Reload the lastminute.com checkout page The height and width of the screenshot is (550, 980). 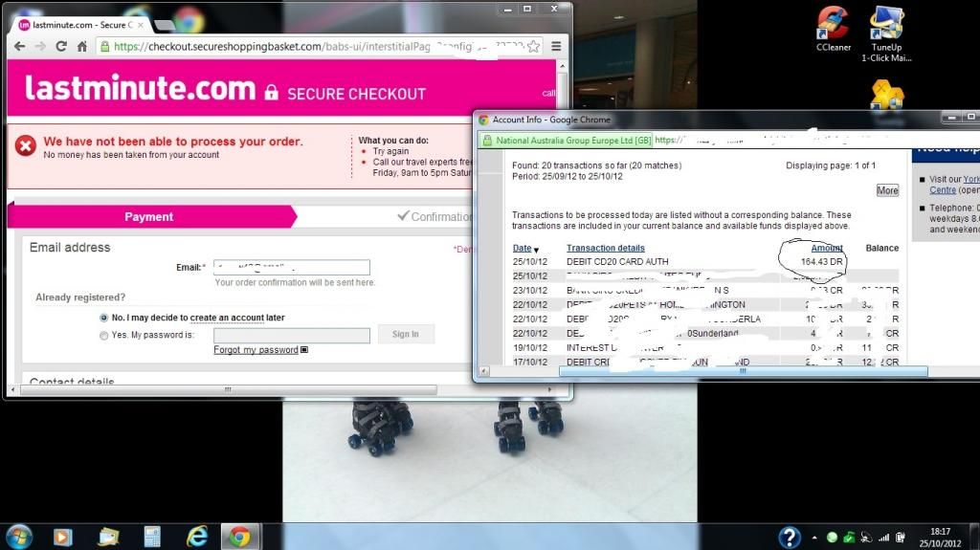pos(61,46)
